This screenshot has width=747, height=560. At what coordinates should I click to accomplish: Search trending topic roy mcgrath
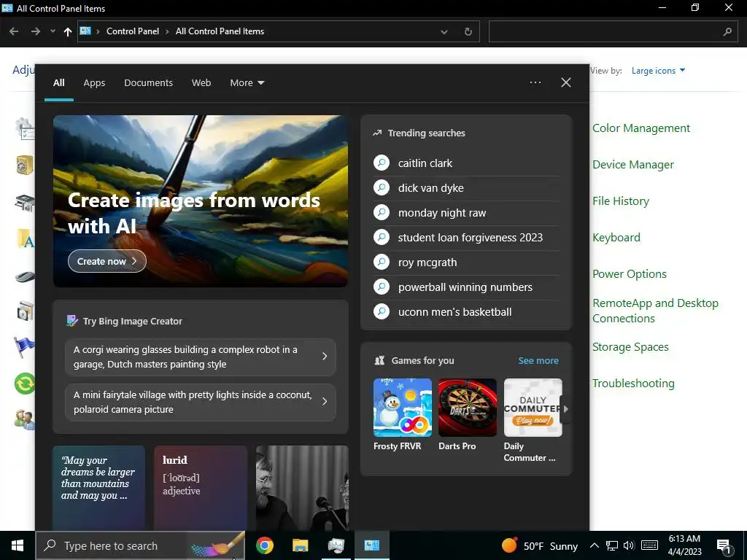[x=466, y=262]
